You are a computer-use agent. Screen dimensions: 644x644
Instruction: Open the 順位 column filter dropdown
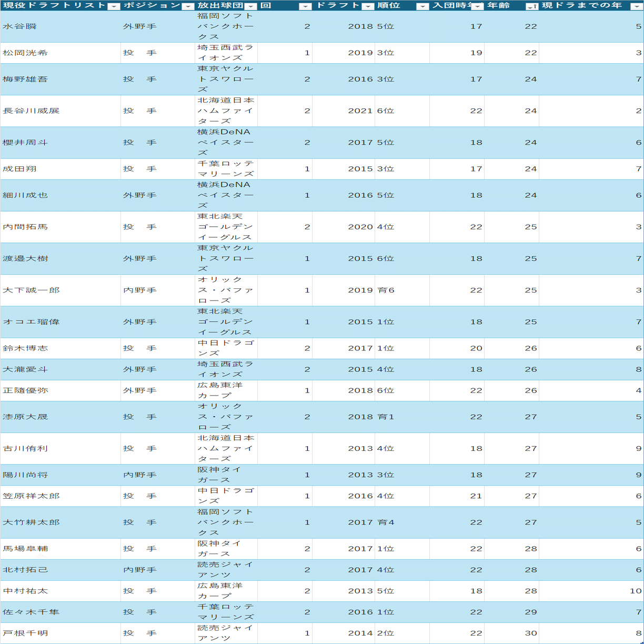(422, 6)
